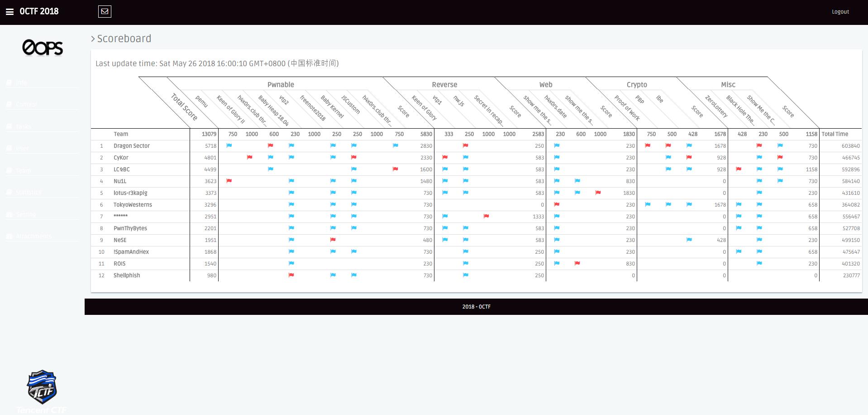Open the envelope messages icon

[105, 12]
